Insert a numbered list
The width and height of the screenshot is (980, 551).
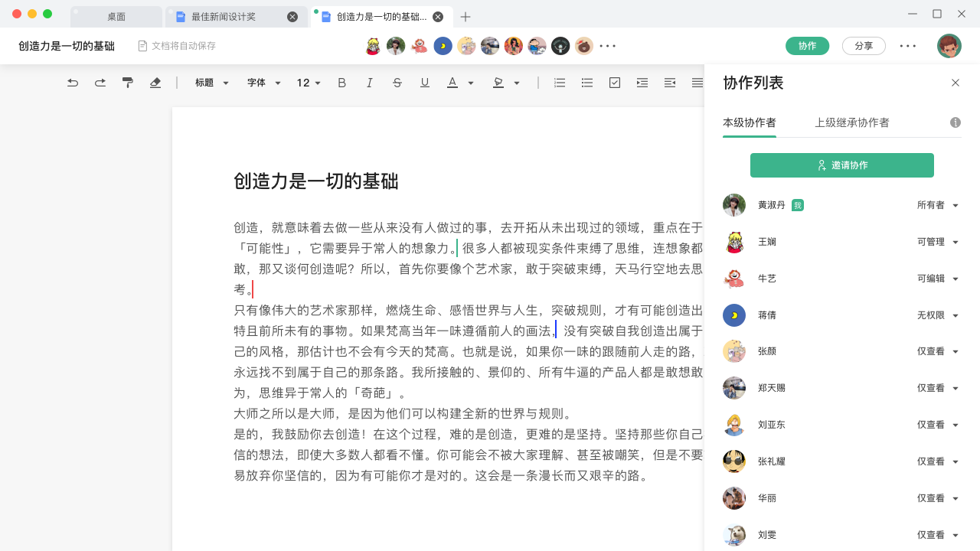click(560, 83)
